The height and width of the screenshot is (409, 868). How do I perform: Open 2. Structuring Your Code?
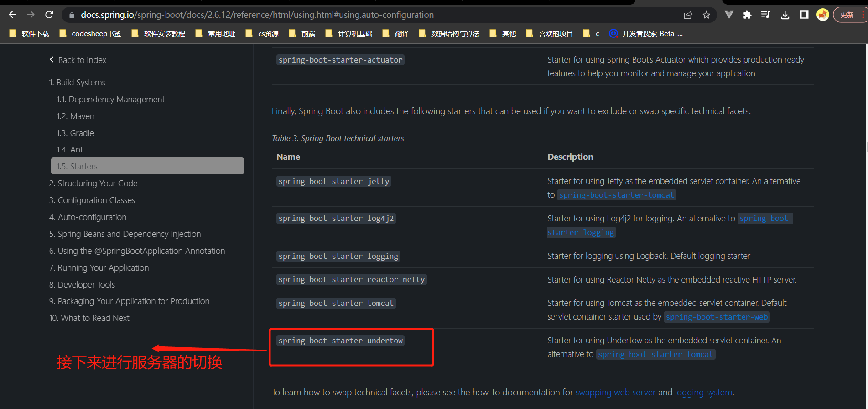point(94,183)
